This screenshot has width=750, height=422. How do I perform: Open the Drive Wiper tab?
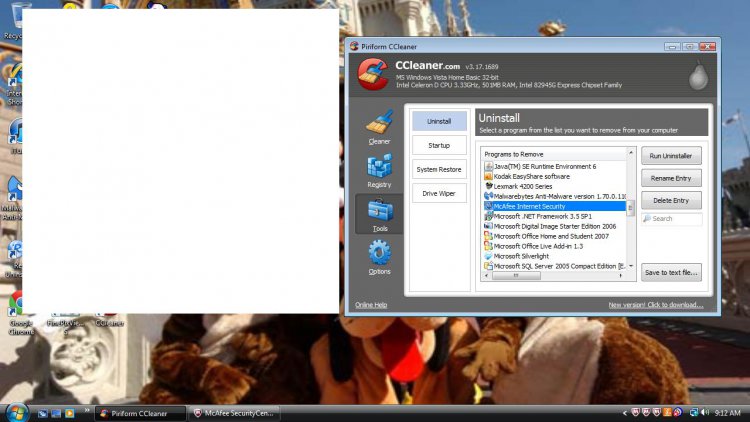(x=439, y=193)
